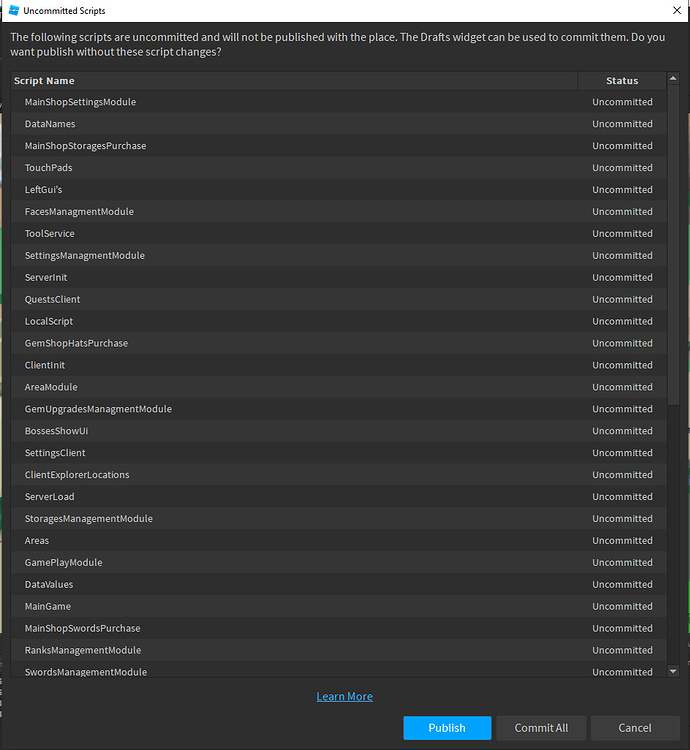
Task: Select the MainShopStoragesPurchase row
Action: (339, 146)
